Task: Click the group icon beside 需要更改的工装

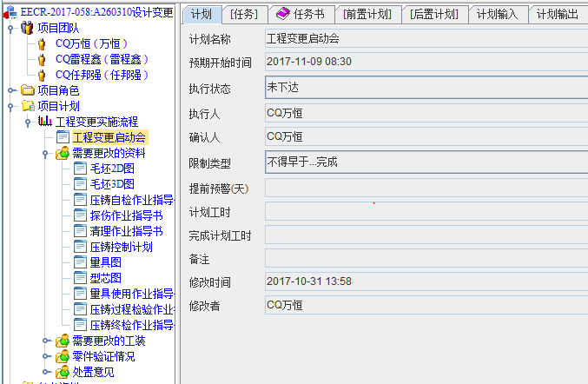Action: point(63,341)
